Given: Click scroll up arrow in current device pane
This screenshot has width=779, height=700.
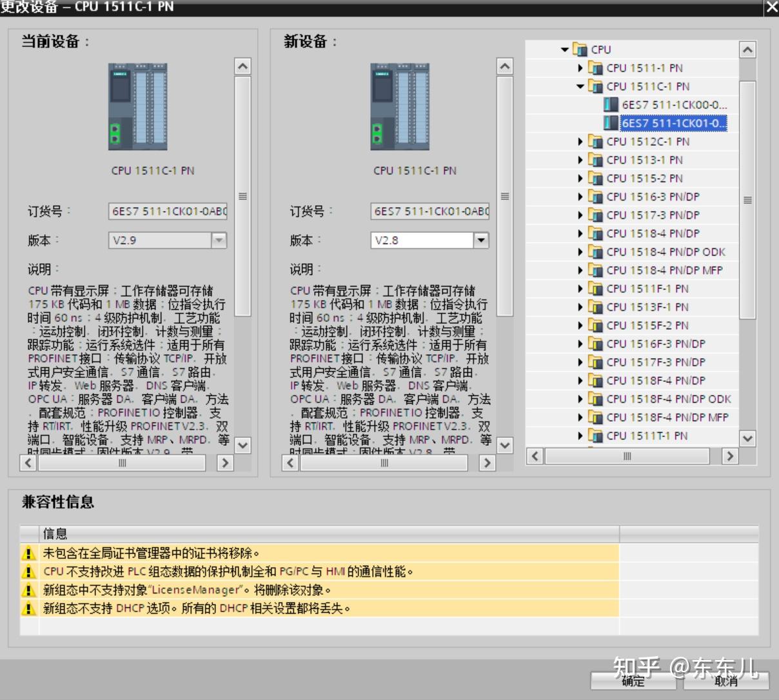Looking at the screenshot, I should [x=242, y=66].
